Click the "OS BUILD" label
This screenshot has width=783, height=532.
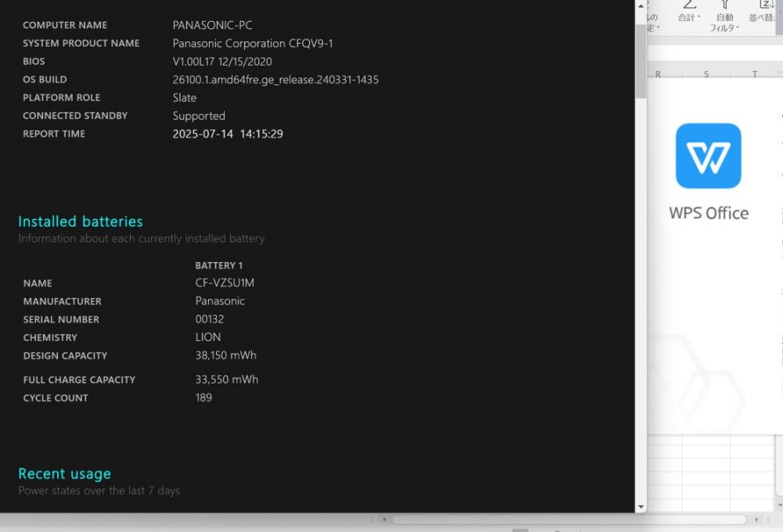[45, 79]
